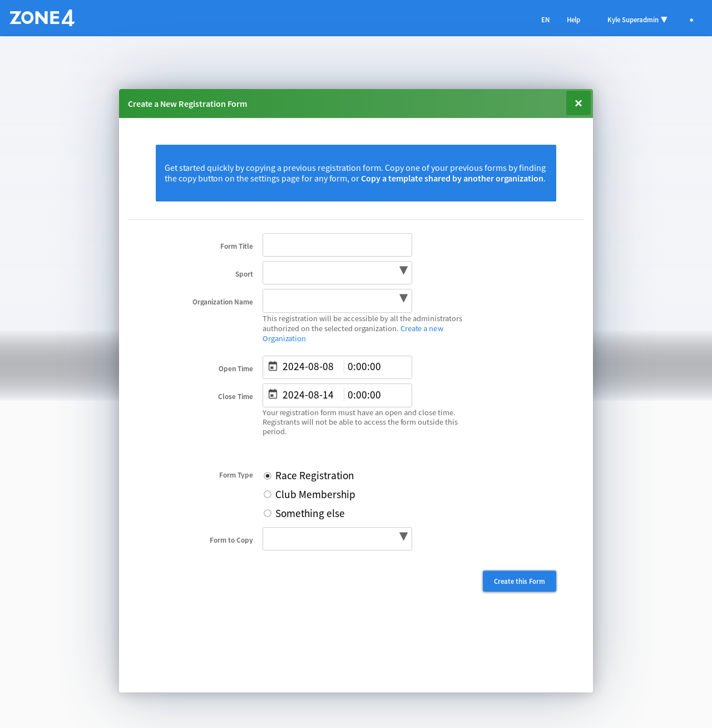Open the Kyle Superadmin user menu
This screenshot has width=712, height=728.
coord(637,20)
